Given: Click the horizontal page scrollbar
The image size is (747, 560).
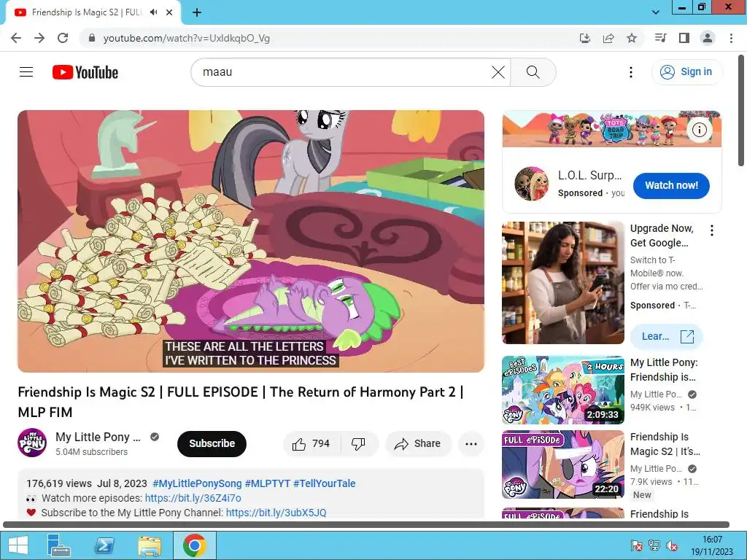Looking at the screenshot, I should pyautogui.click(x=366, y=525).
